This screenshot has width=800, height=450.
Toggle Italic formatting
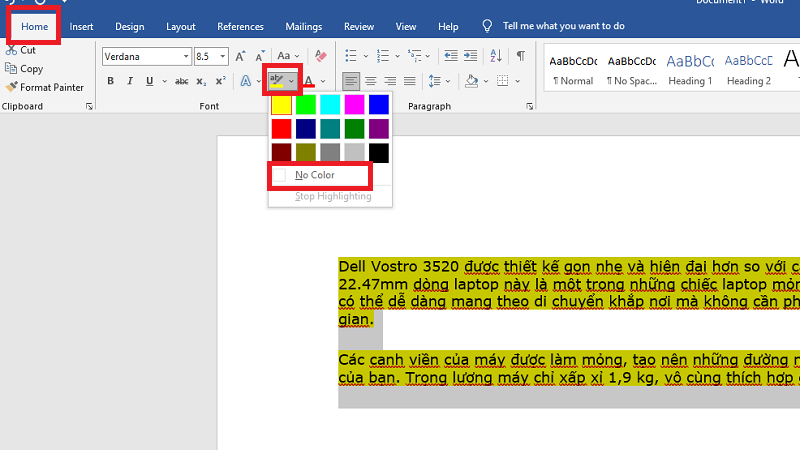coord(130,81)
